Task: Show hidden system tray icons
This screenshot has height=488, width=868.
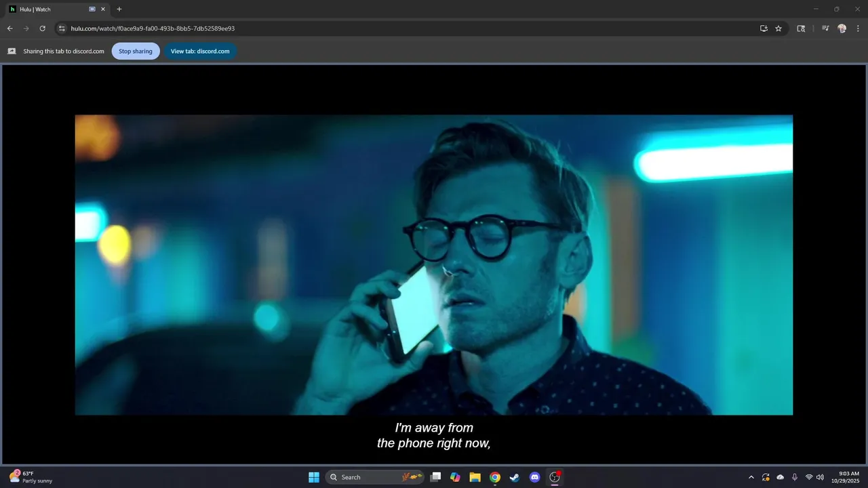Action: pyautogui.click(x=751, y=477)
